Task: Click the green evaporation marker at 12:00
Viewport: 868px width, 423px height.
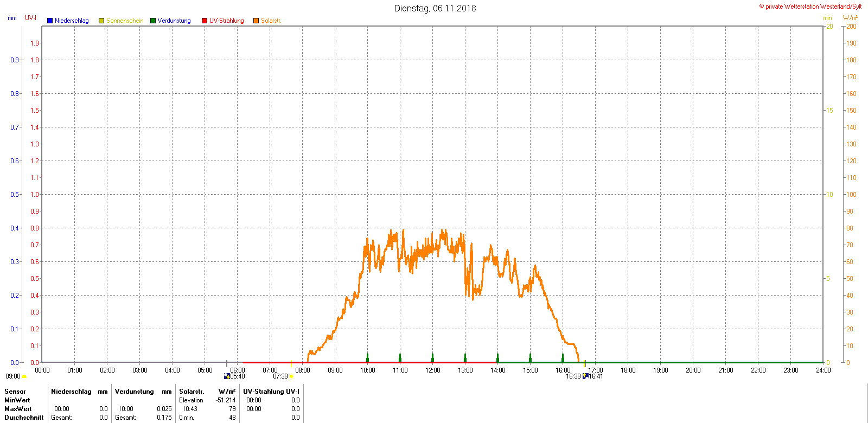Action: (433, 357)
